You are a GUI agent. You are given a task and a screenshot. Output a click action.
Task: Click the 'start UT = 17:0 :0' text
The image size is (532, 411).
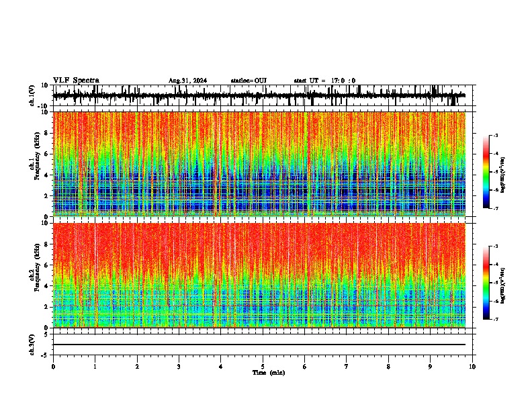coord(324,81)
